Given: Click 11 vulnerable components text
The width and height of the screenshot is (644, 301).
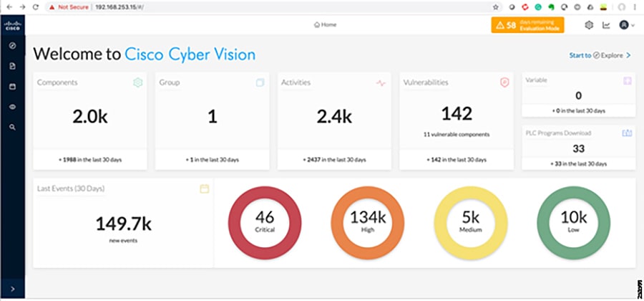Looking at the screenshot, I should pos(457,135).
